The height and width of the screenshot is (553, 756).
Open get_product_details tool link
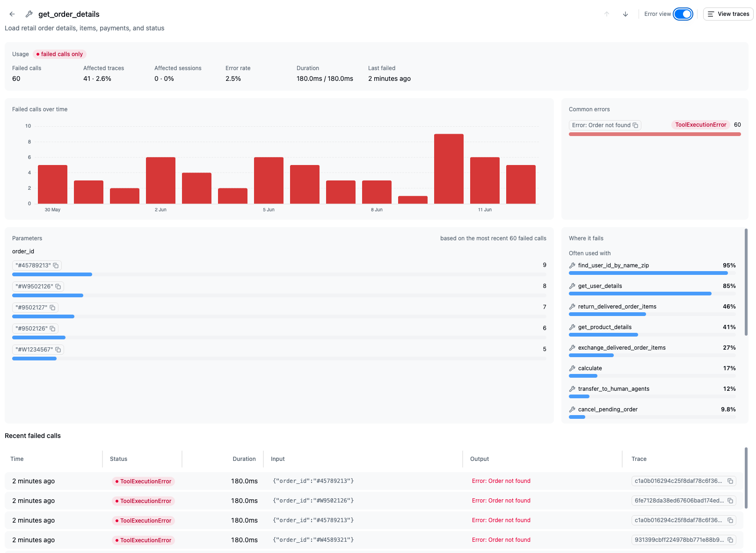605,327
